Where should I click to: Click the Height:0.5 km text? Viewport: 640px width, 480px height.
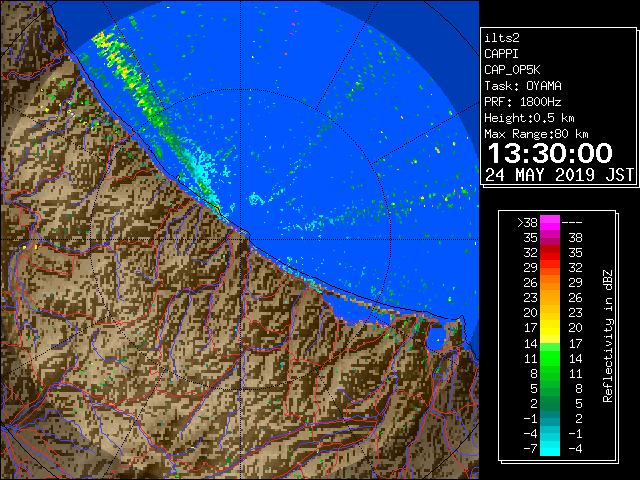[529, 118]
